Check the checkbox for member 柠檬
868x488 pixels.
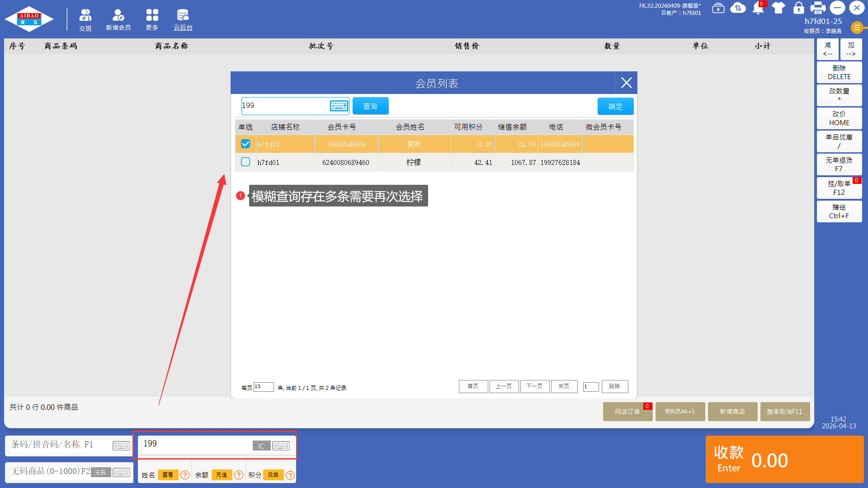(x=245, y=162)
